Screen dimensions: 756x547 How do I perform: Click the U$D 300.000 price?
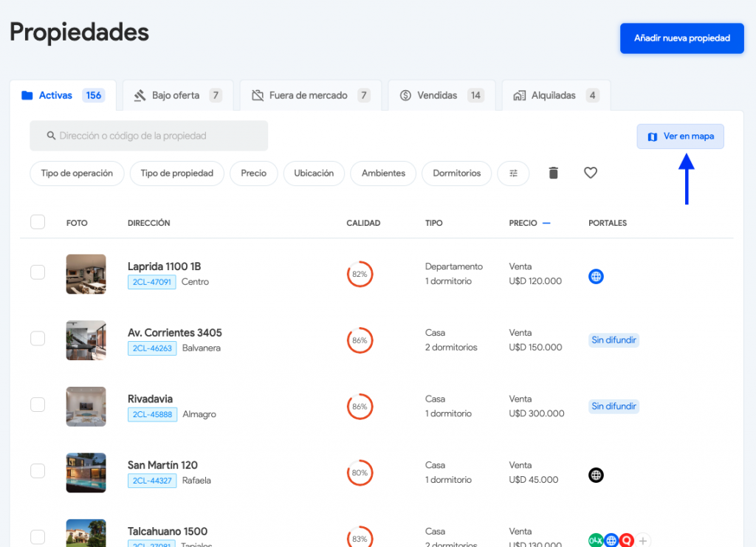point(537,413)
